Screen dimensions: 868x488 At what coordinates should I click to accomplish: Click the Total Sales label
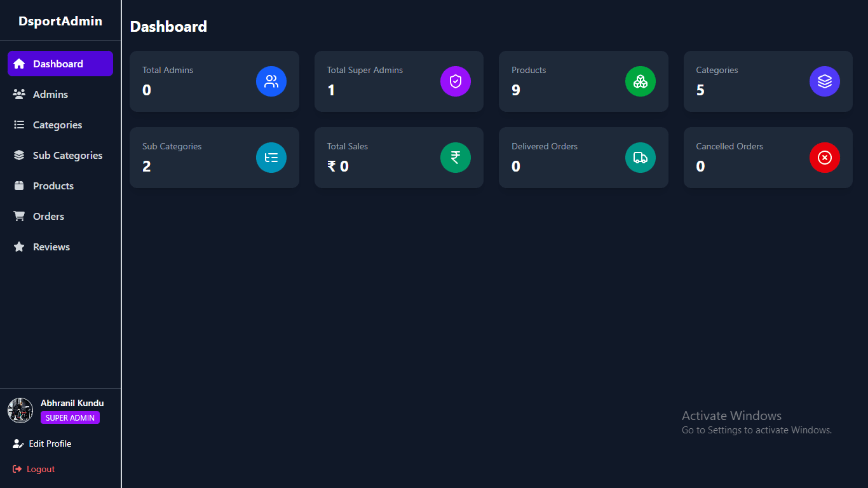[348, 146]
